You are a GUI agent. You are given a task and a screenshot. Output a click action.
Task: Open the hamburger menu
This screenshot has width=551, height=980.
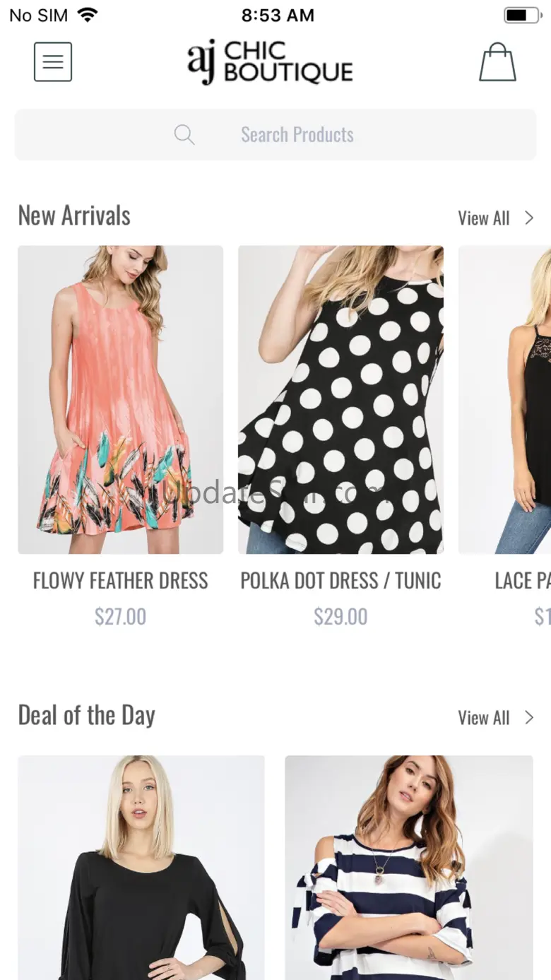click(x=53, y=62)
